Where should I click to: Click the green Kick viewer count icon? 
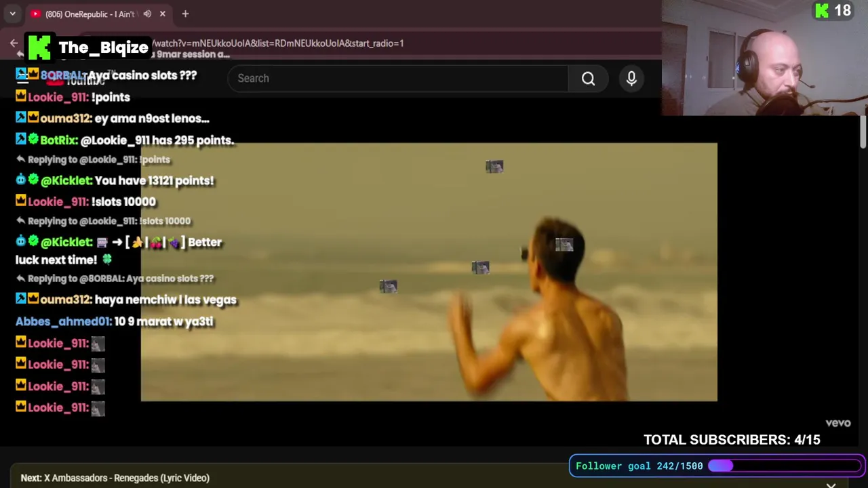coord(822,11)
